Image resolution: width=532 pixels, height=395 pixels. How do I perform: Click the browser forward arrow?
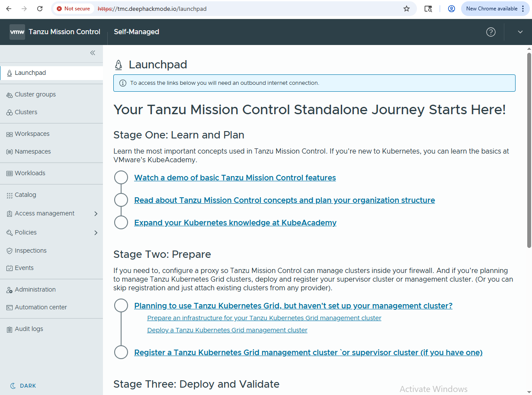pyautogui.click(x=25, y=9)
